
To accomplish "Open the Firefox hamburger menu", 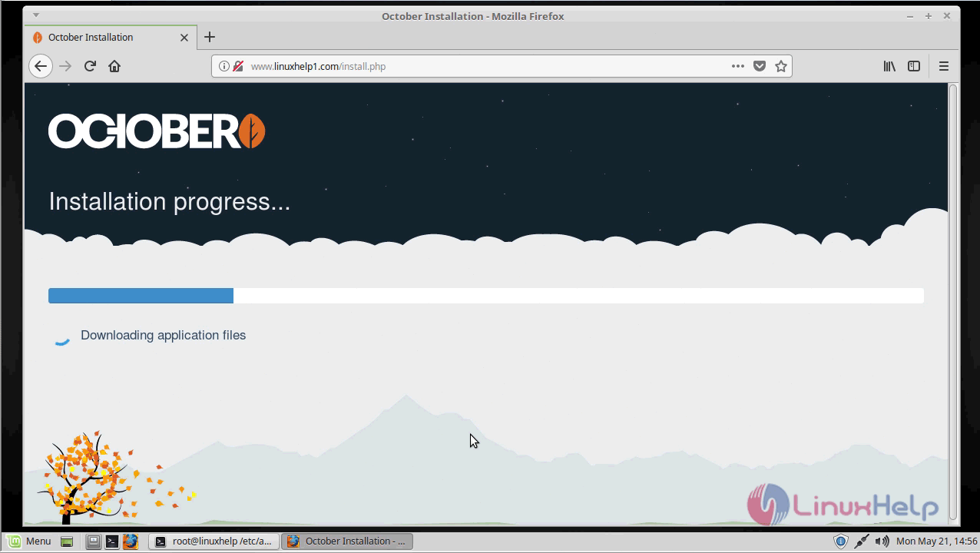I will [944, 66].
